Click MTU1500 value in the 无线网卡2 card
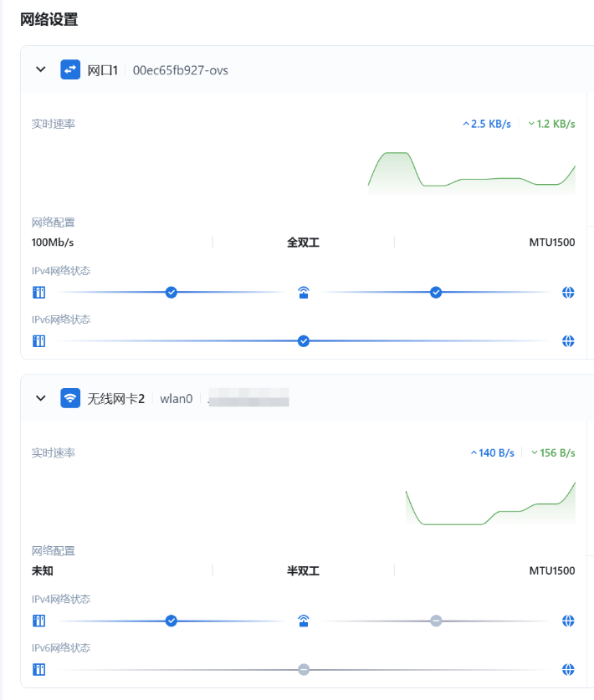The height and width of the screenshot is (700, 594). (x=552, y=570)
